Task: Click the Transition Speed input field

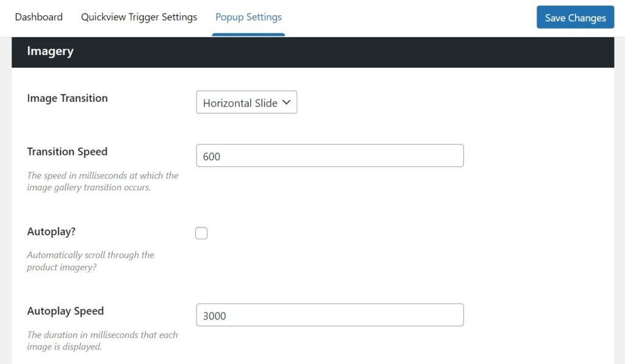Action: (330, 155)
